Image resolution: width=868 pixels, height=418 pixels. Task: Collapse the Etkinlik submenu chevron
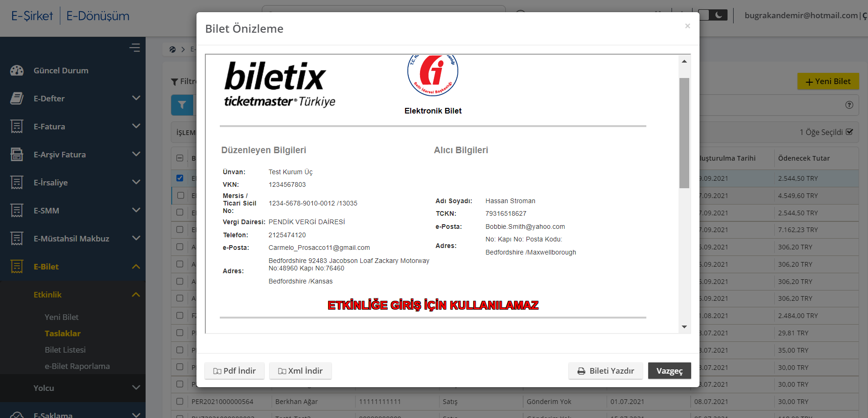point(136,295)
